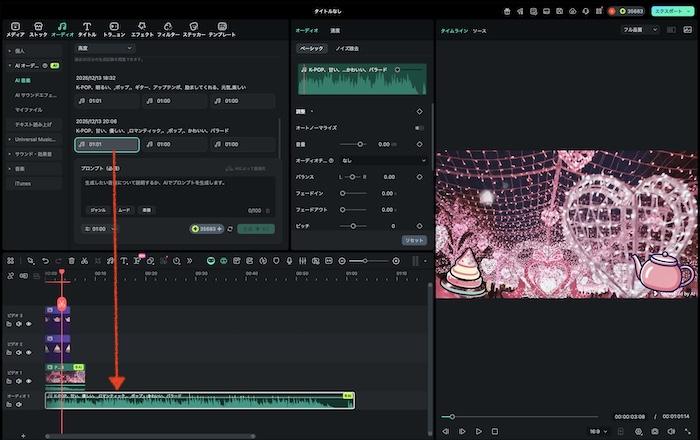Hide the ビデオ 1 track with the eye icon
Screen dimensions: 700x440
pos(29,381)
